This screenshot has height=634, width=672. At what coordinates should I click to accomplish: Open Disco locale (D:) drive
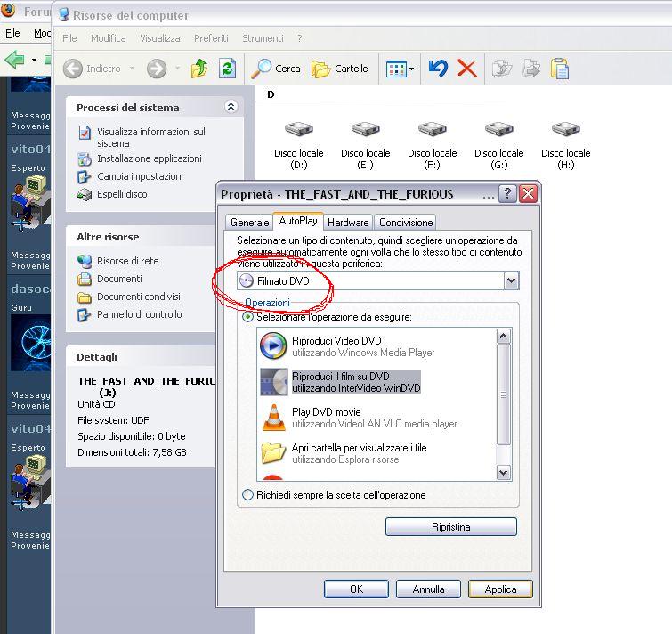coord(299,146)
